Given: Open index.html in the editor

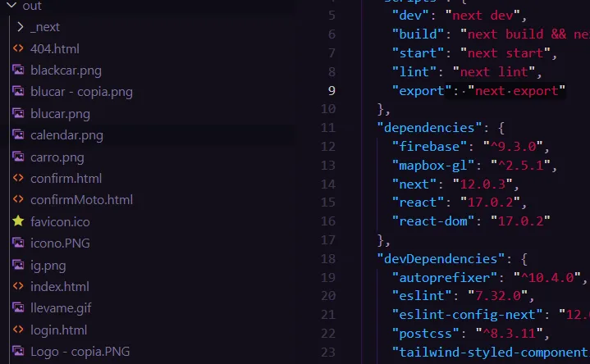Looking at the screenshot, I should [59, 287].
